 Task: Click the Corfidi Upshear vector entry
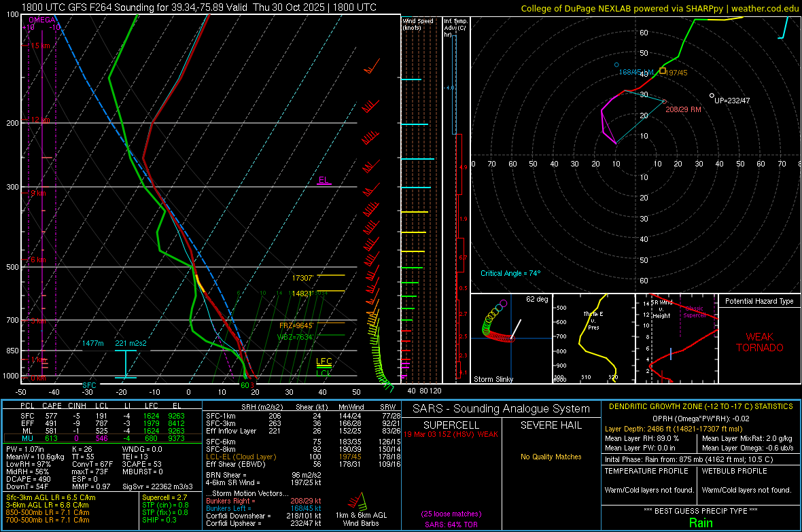pyautogui.click(x=264, y=523)
